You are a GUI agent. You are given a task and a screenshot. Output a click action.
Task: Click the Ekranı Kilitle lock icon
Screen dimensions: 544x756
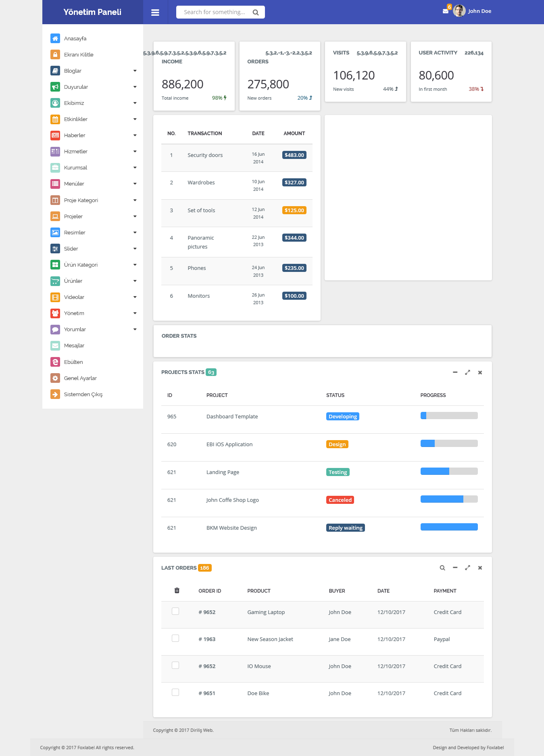[55, 54]
